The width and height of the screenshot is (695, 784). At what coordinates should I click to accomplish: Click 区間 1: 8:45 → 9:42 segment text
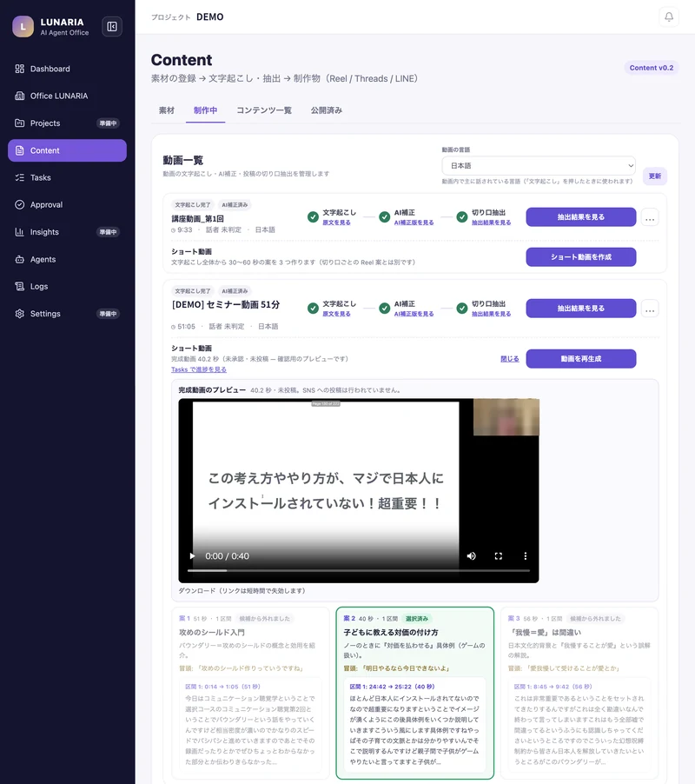(x=553, y=687)
